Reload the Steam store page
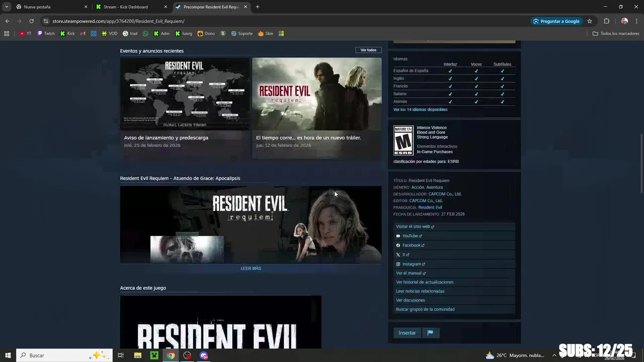Viewport: 644px width, 362px height. tap(31, 21)
